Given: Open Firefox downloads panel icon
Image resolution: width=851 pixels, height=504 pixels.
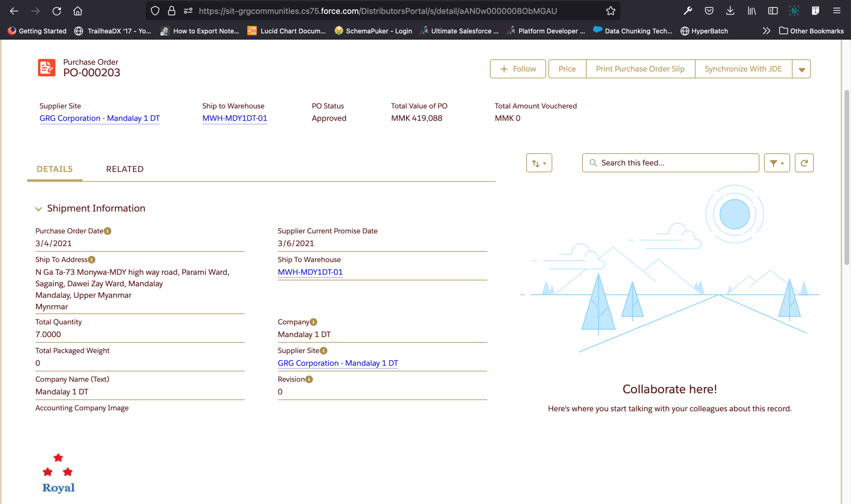Looking at the screenshot, I should click(730, 11).
